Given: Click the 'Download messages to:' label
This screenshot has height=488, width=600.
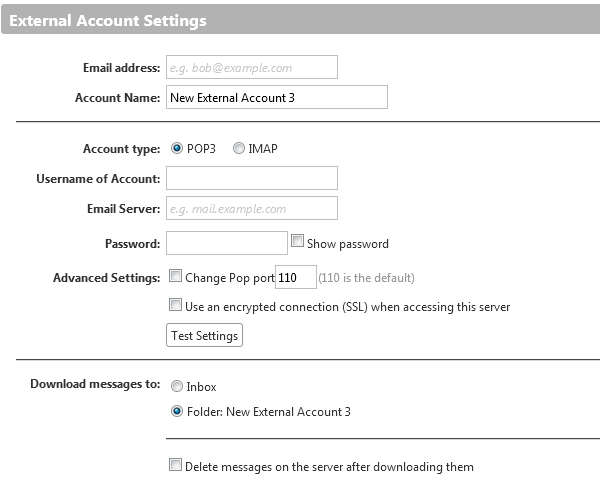Looking at the screenshot, I should point(94,384).
